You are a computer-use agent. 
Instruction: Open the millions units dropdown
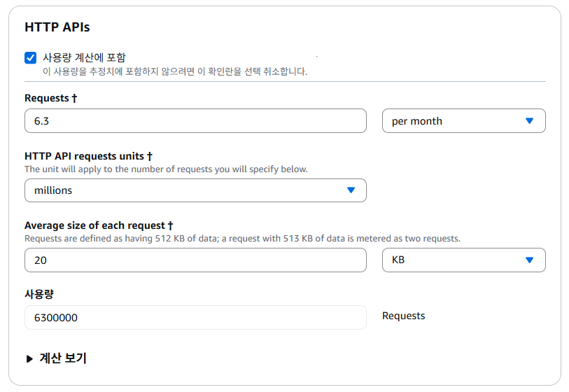click(x=195, y=190)
